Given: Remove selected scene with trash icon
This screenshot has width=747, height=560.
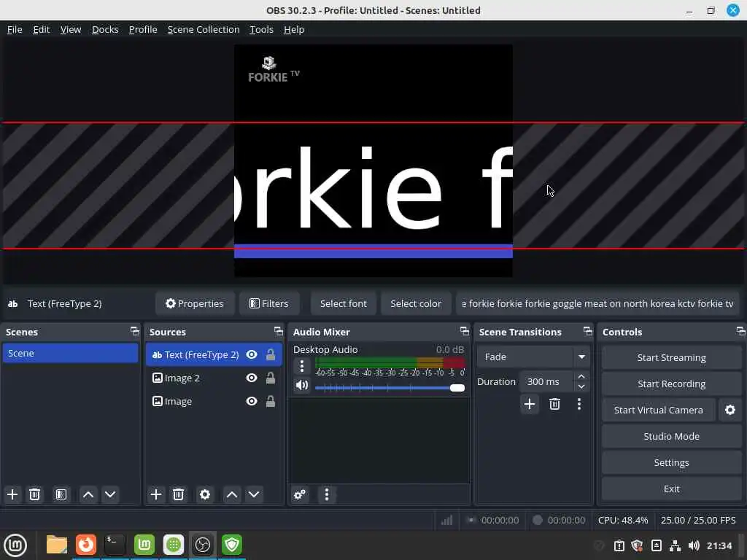Looking at the screenshot, I should 35,494.
